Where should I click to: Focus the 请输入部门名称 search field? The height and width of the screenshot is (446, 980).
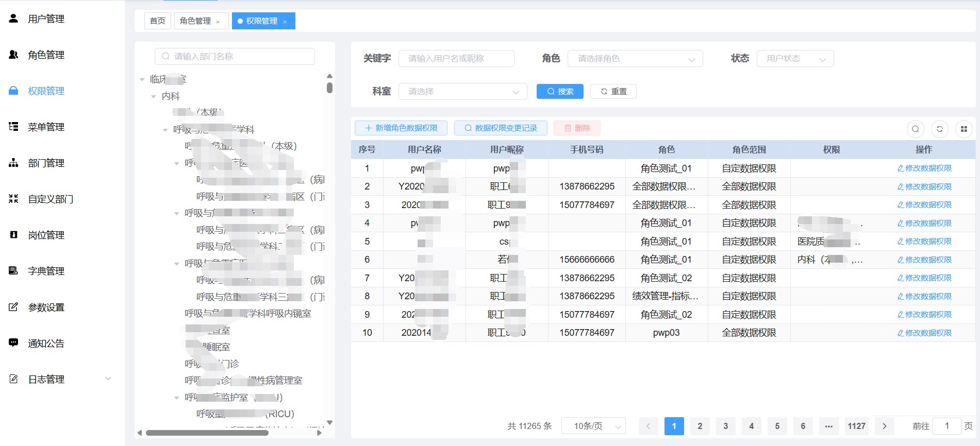pos(235,57)
